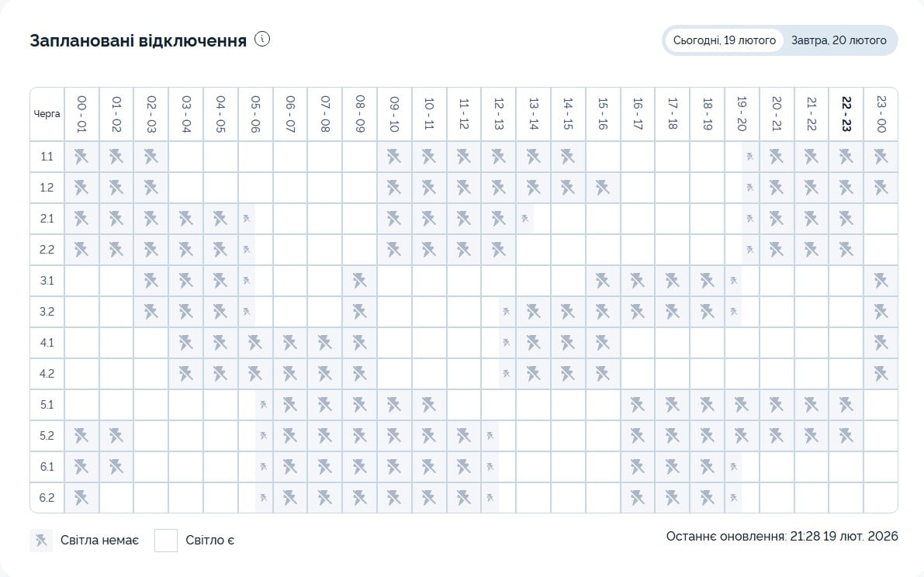The width and height of the screenshot is (924, 577).
Task: Click the 00 - 01 column header
Action: tap(81, 113)
